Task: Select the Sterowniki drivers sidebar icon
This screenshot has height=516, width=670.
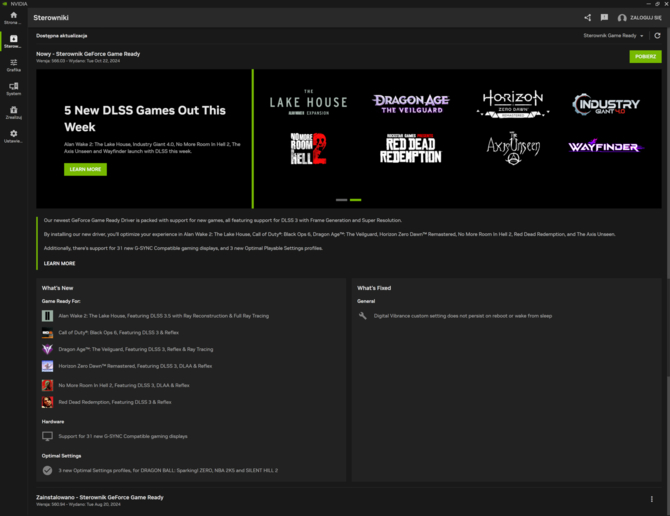Action: [13, 41]
